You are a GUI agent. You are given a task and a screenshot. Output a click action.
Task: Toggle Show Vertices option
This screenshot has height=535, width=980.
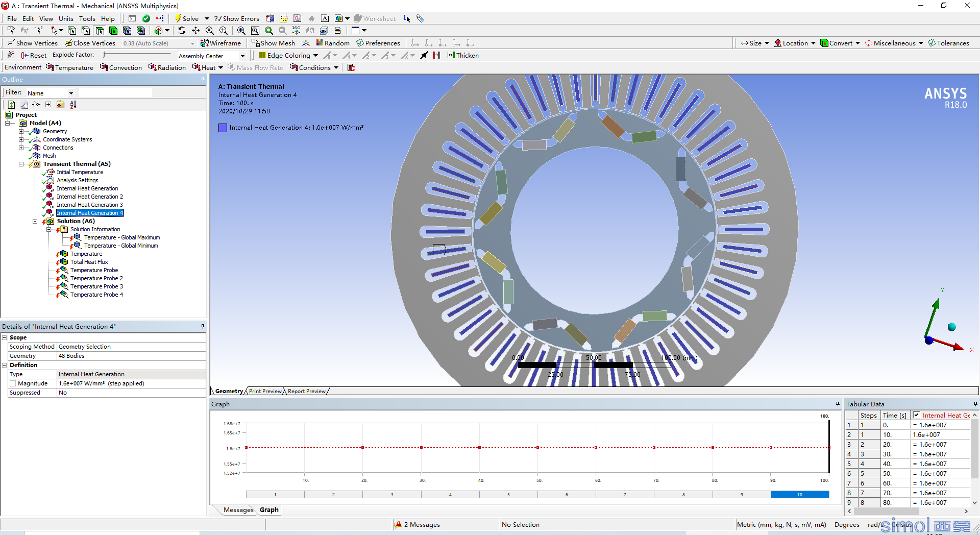point(33,43)
